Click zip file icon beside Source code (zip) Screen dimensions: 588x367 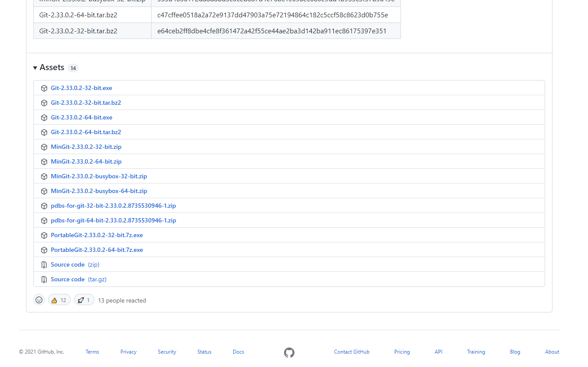(x=44, y=265)
